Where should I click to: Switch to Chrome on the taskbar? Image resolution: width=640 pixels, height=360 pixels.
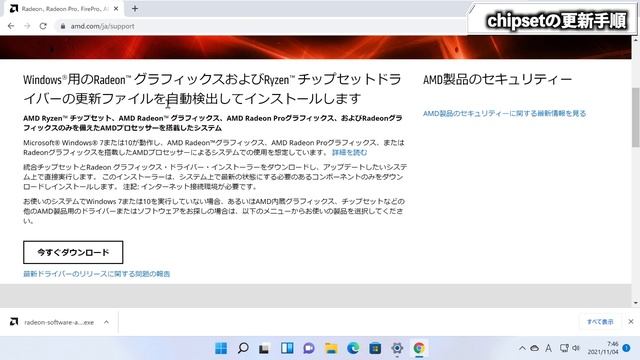[x=419, y=348]
